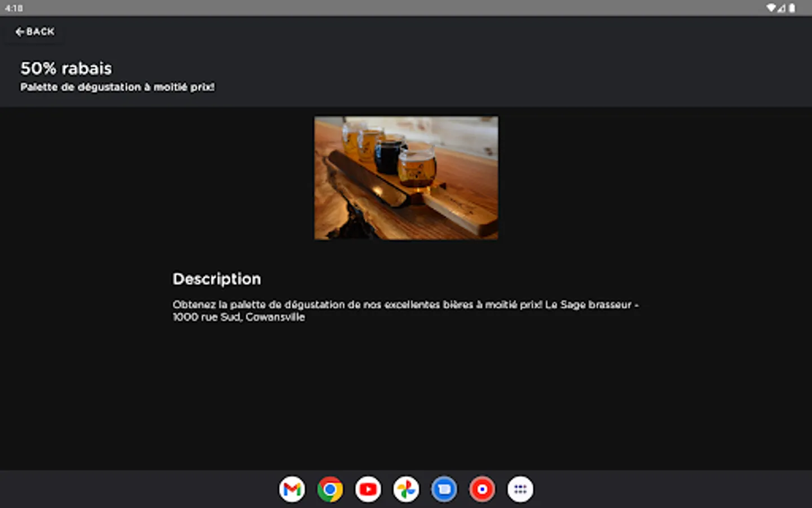
Task: Show all apps via the grid launcher
Action: coord(520,489)
